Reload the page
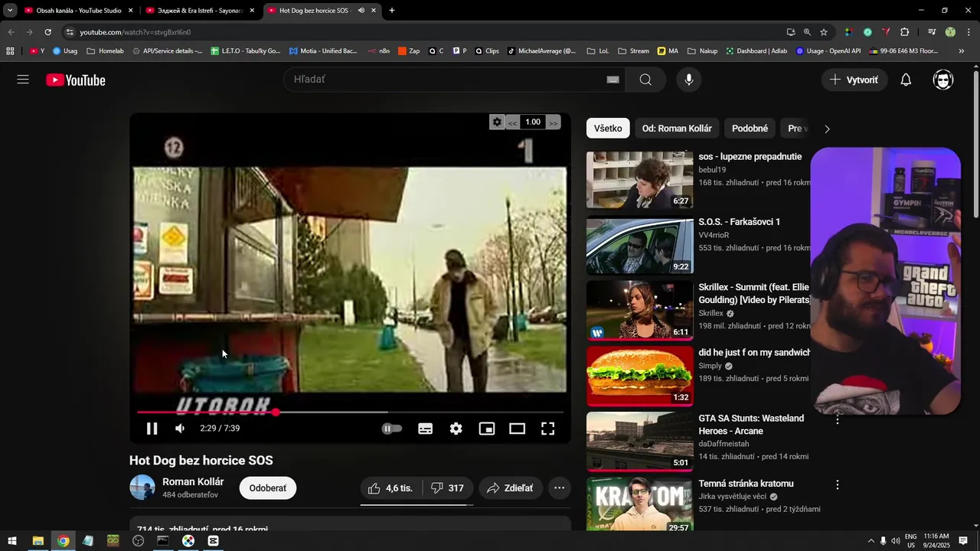The width and height of the screenshot is (980, 551). tap(47, 32)
